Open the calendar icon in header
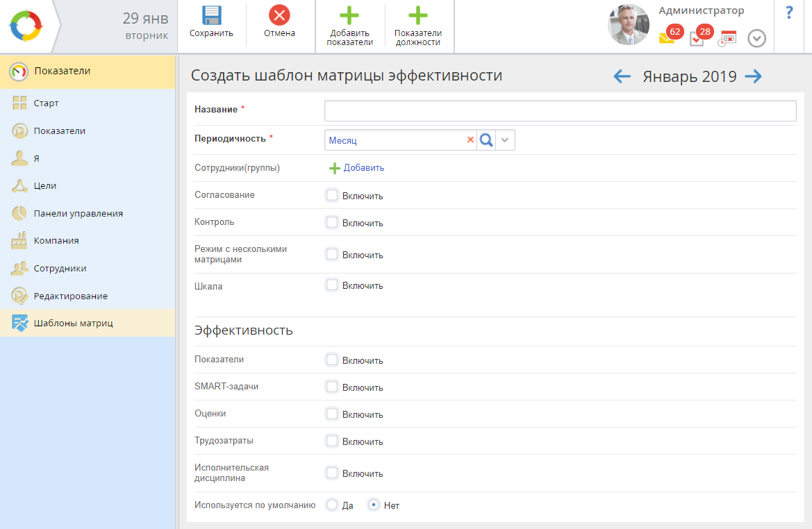Viewport: 812px width, 529px height. pos(727,38)
